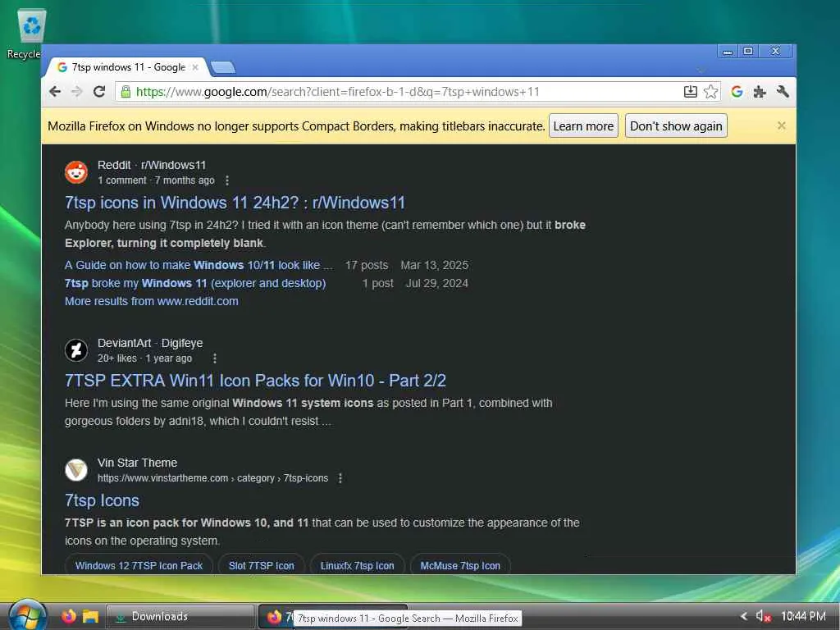Open 7tsp broke my Windows 11 link
The width and height of the screenshot is (840, 630).
(x=195, y=283)
